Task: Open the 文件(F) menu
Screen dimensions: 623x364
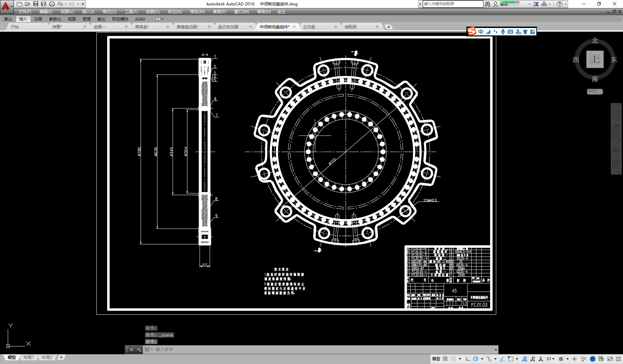Action: click(25, 11)
